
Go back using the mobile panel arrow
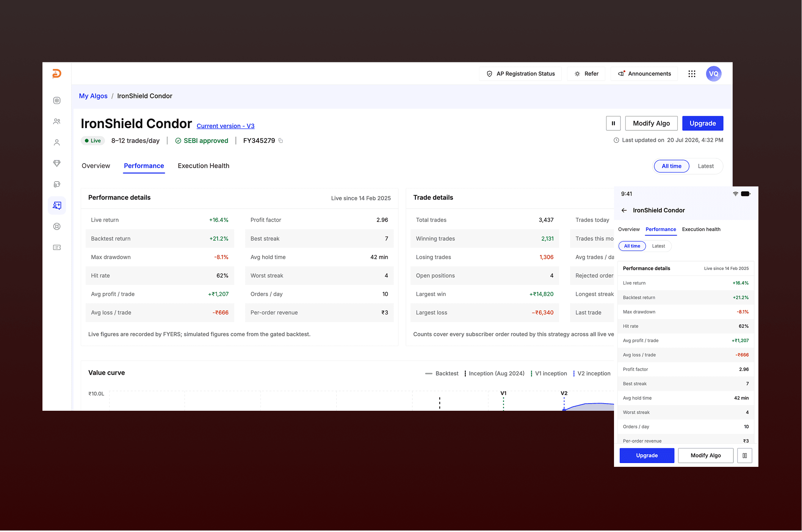coord(624,210)
